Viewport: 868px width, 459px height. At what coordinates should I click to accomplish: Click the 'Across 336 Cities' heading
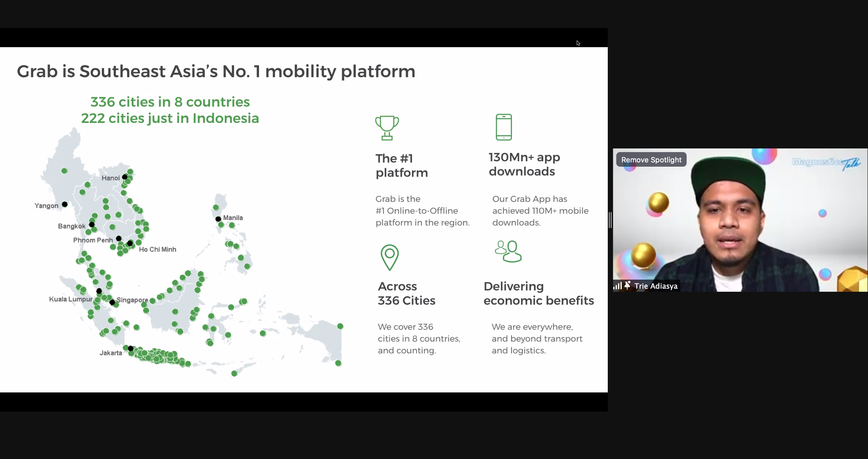click(x=406, y=293)
